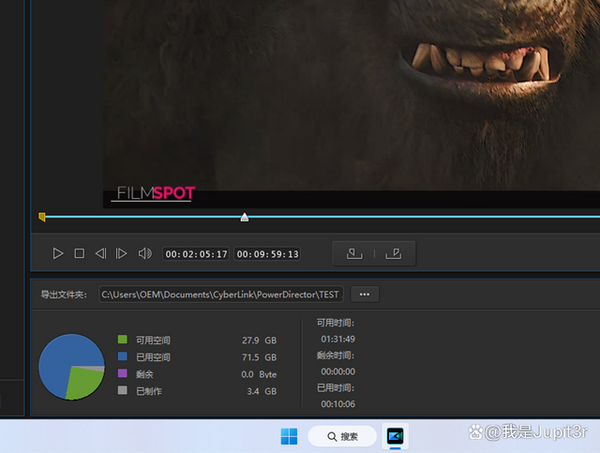Click the export folder path field
The image size is (600, 453).
point(221,295)
